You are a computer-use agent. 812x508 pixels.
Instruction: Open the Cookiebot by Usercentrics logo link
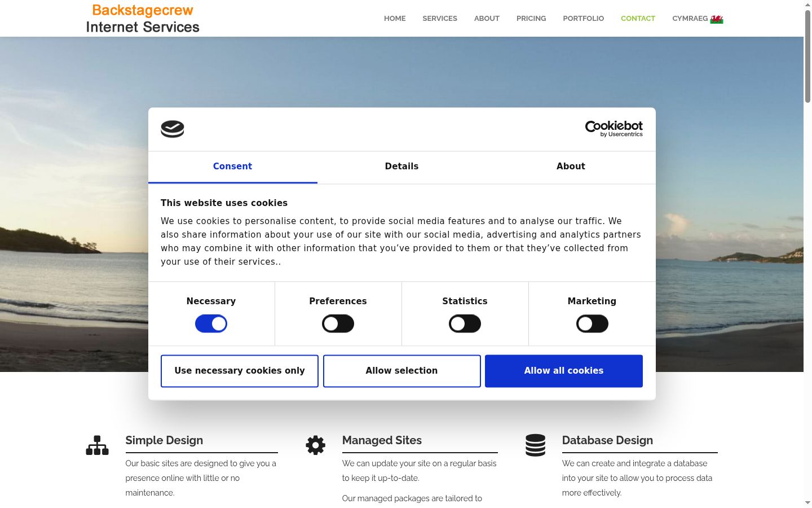(x=614, y=129)
